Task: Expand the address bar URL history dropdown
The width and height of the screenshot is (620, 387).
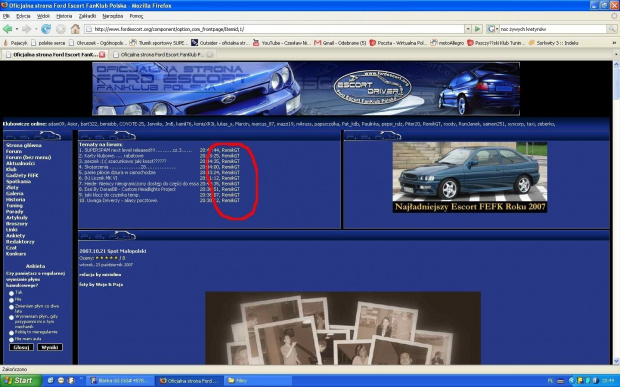Action: point(468,29)
